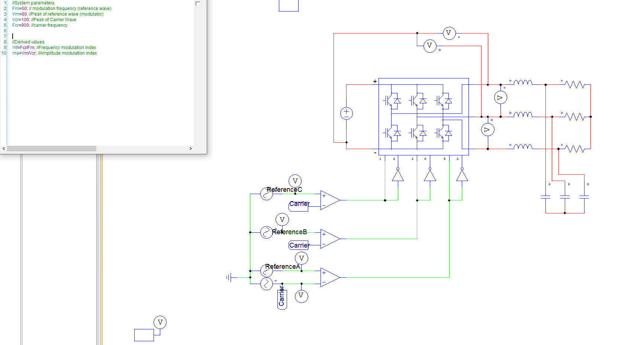Click the 'Vm=80' parameter line
Screen dimensions: 644x345
tap(58, 14)
